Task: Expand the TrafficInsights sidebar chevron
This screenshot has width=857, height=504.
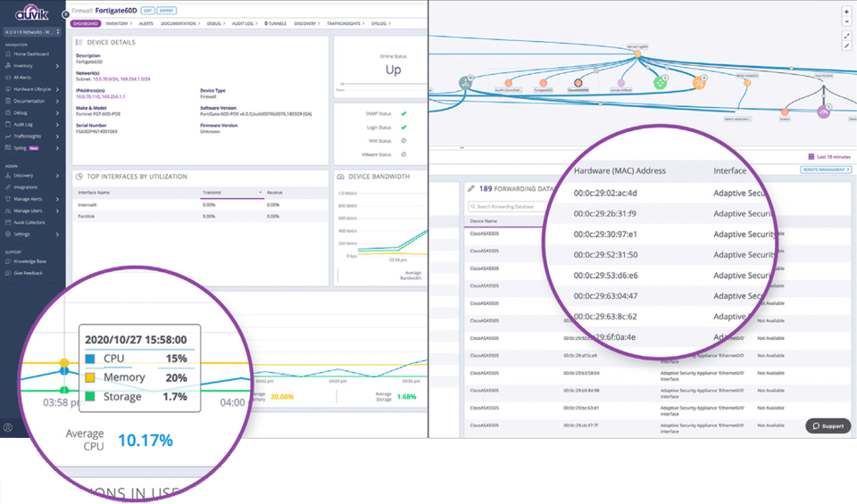Action: click(57, 136)
